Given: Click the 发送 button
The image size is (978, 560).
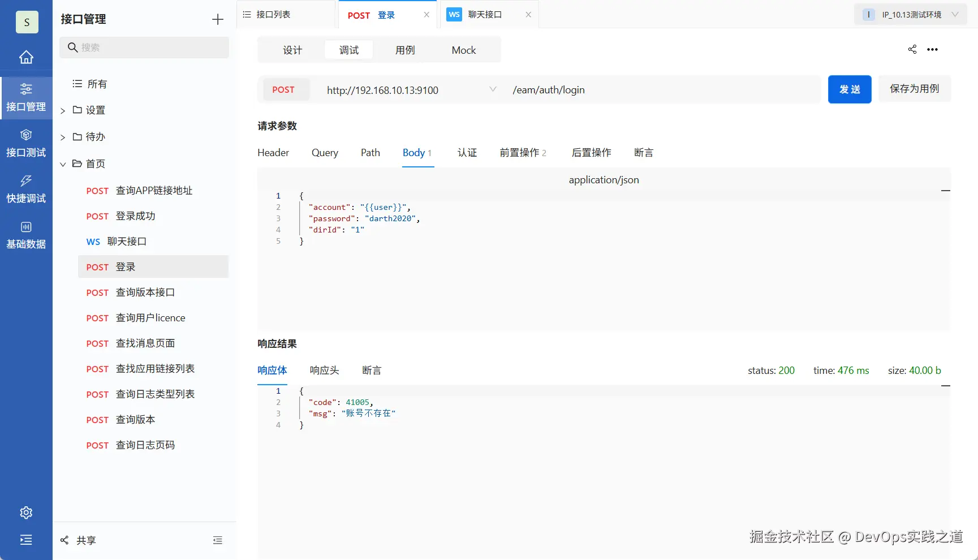Looking at the screenshot, I should pos(850,89).
